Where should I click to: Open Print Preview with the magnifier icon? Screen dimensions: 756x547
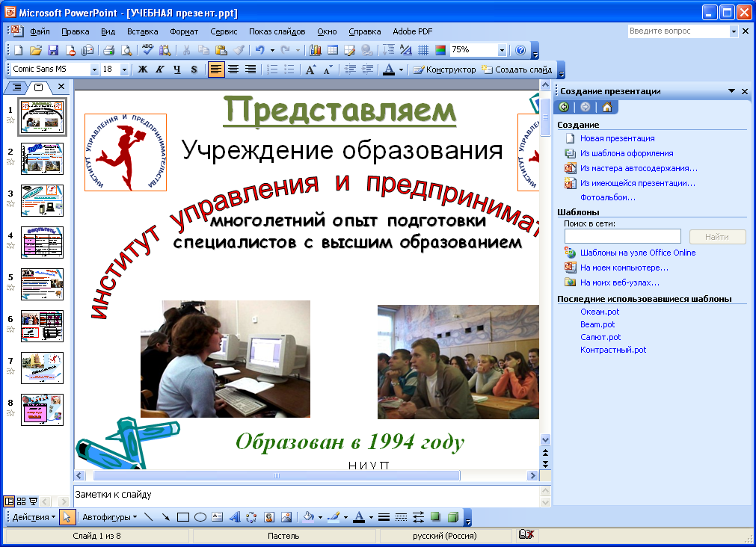[126, 50]
